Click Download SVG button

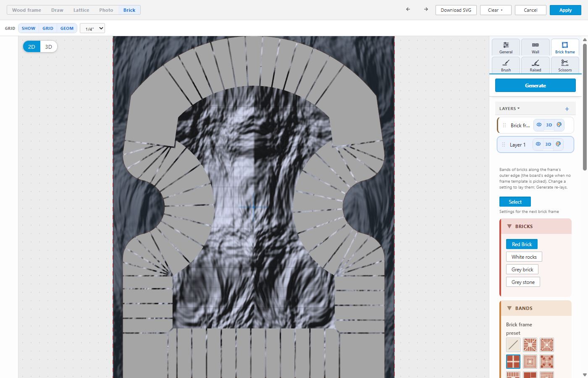pos(456,10)
